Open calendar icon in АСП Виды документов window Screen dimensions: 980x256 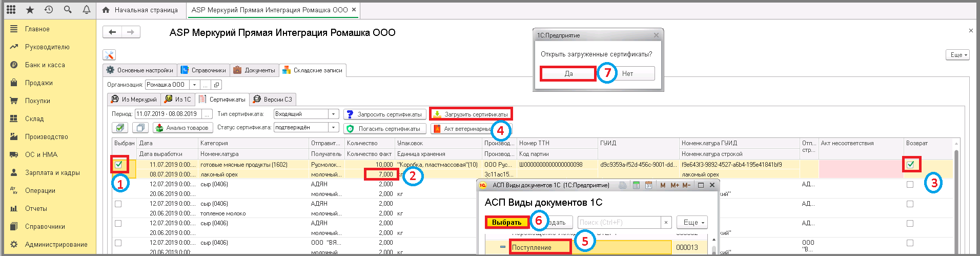point(648,185)
